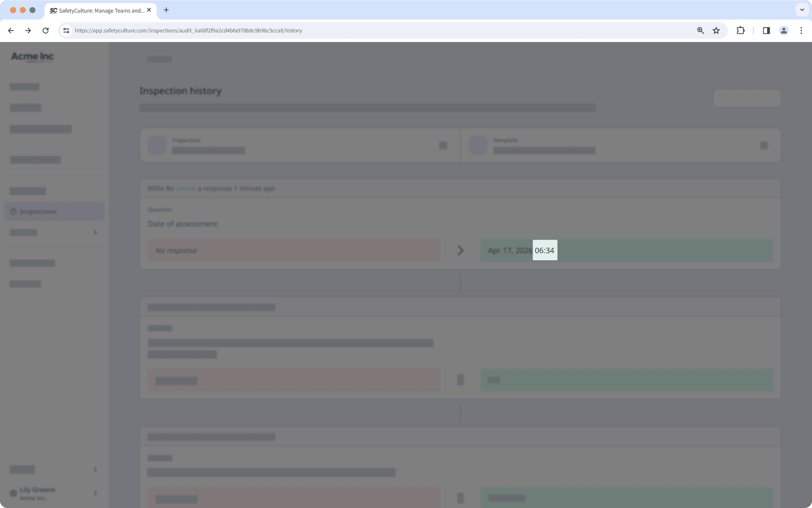Click the Template card placeholder icon
The width and height of the screenshot is (812, 508).
coord(478,145)
